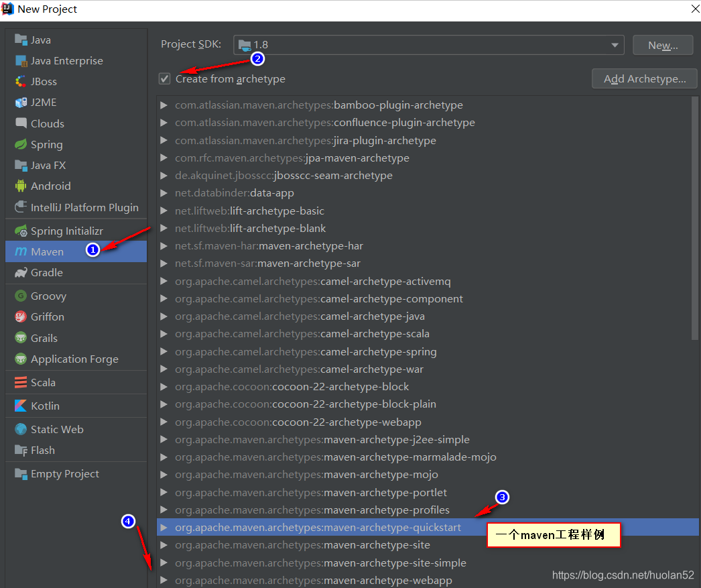Image resolution: width=701 pixels, height=588 pixels.
Task: Click the Gradle elephant icon
Action: tap(21, 273)
